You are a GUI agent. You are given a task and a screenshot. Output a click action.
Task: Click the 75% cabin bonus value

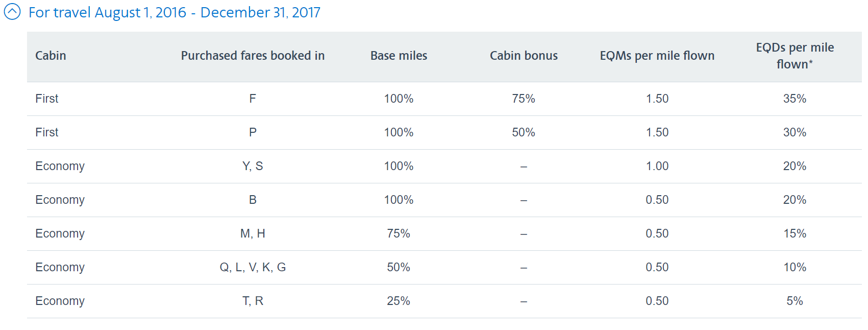click(524, 99)
